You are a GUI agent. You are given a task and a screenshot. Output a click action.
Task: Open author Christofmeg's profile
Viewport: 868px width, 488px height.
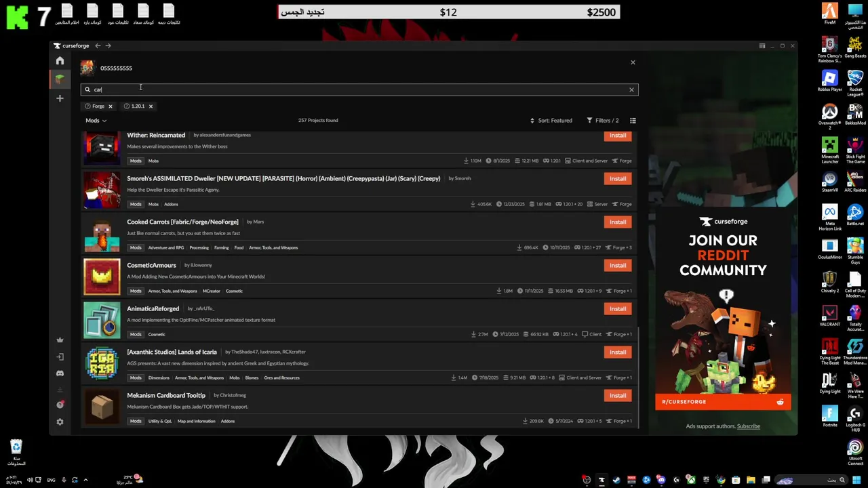(233, 395)
